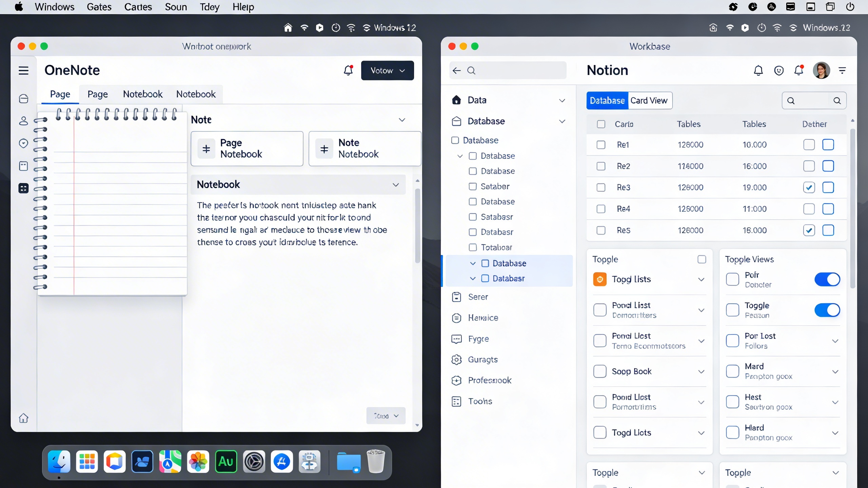
Task: Open Guragts settings gear in sidebar
Action: pos(457,360)
